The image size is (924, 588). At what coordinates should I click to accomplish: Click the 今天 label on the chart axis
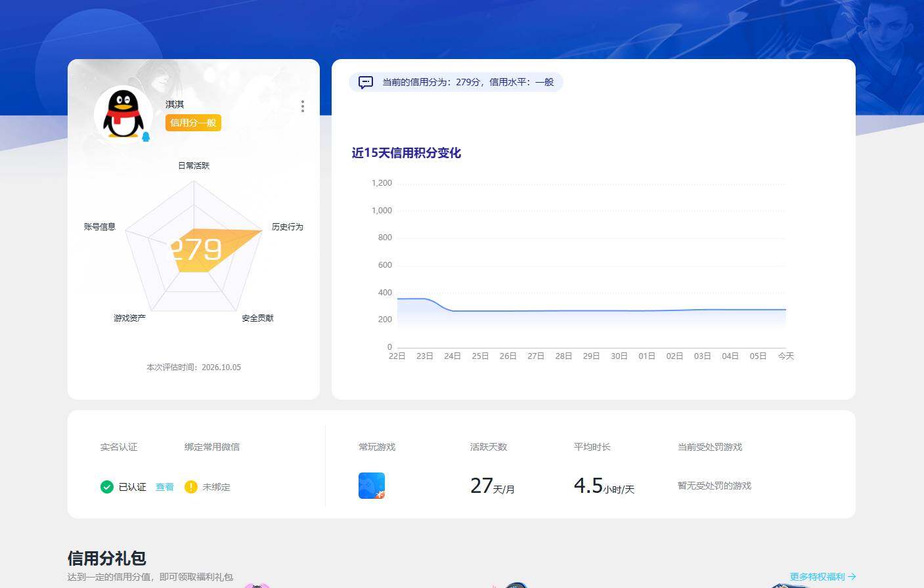click(x=786, y=356)
